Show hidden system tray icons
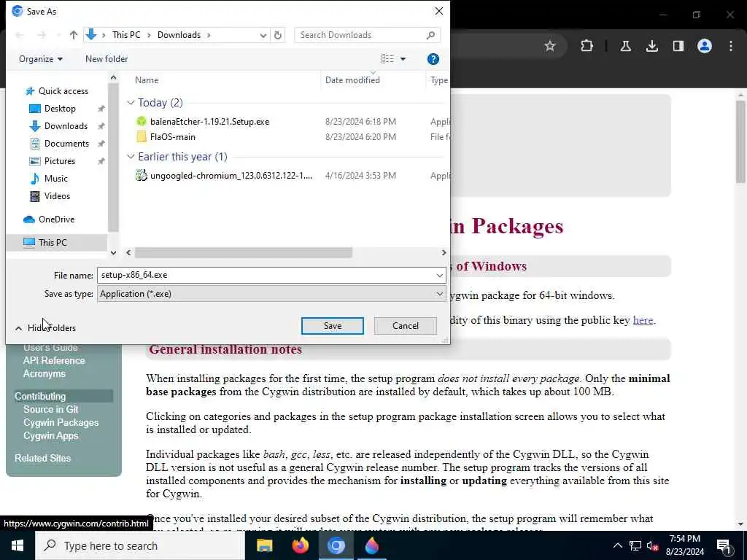 click(x=617, y=545)
